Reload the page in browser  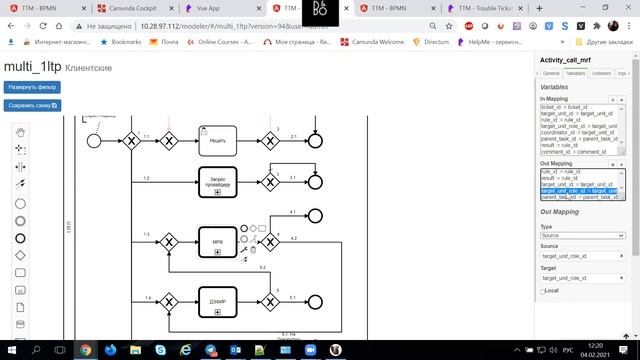pyautogui.click(x=43, y=26)
